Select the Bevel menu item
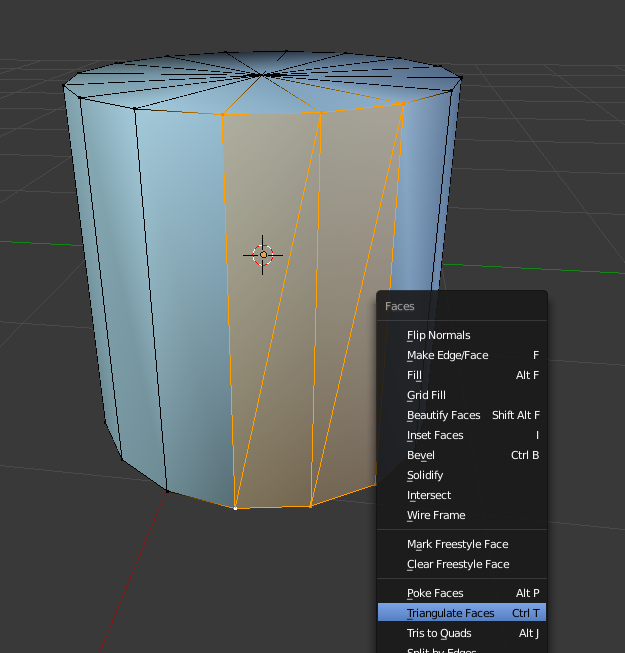Viewport: 625px width, 653px height. 420,455
